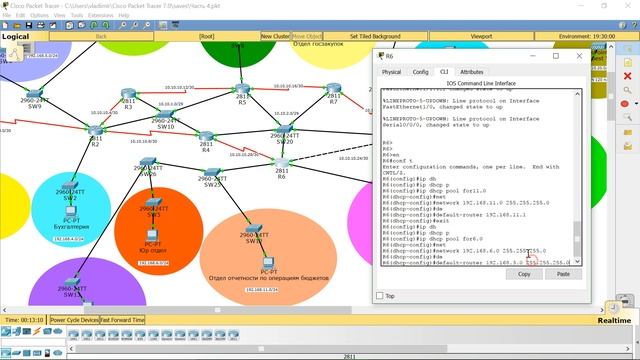
Task: Select the Network Devices category icon
Action: (x=6, y=331)
